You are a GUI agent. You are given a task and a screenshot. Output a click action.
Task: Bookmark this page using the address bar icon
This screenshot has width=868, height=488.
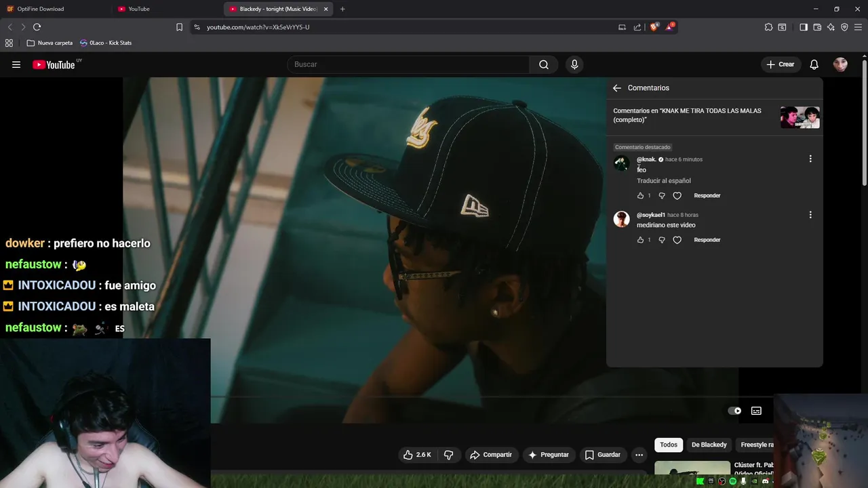point(179,27)
